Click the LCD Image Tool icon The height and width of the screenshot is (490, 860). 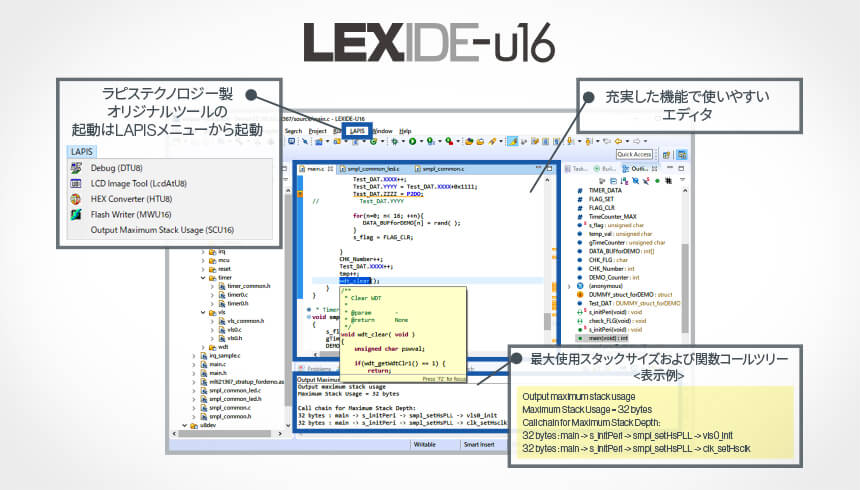(x=76, y=183)
